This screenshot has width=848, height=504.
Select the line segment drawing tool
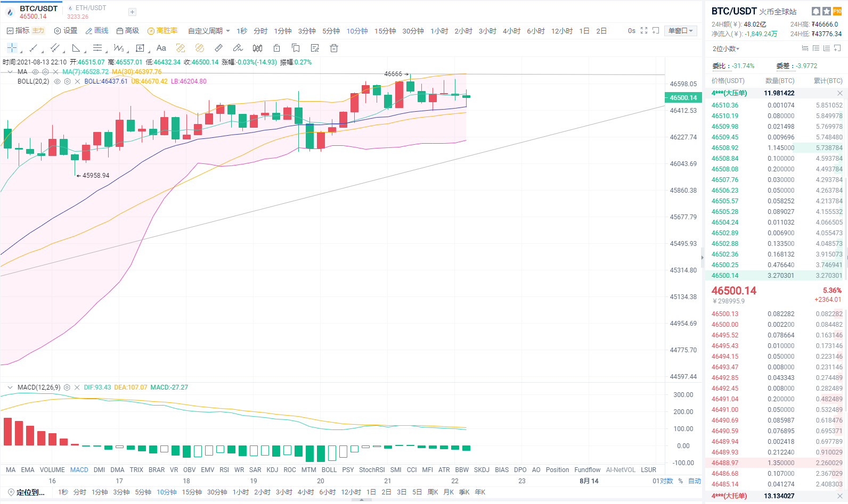click(x=33, y=48)
